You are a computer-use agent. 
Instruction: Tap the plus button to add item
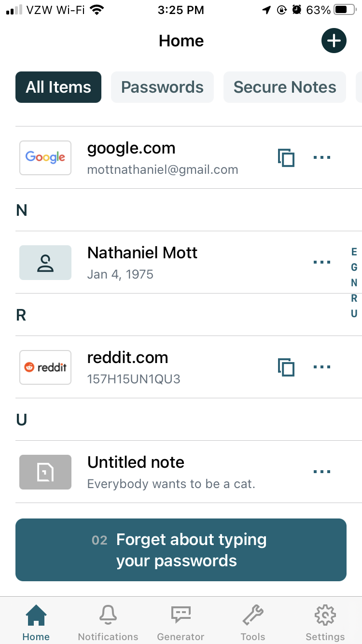(x=334, y=41)
